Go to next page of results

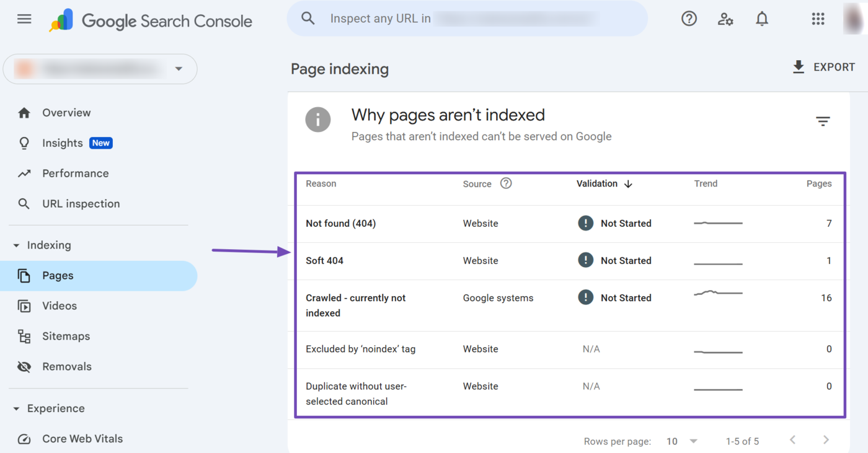[826, 440]
